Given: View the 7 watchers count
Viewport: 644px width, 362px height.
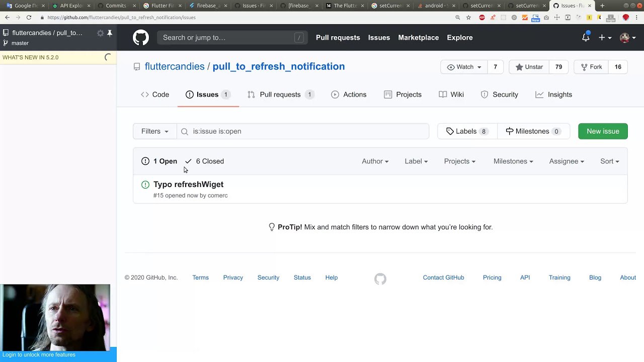Looking at the screenshot, I should click(x=495, y=67).
